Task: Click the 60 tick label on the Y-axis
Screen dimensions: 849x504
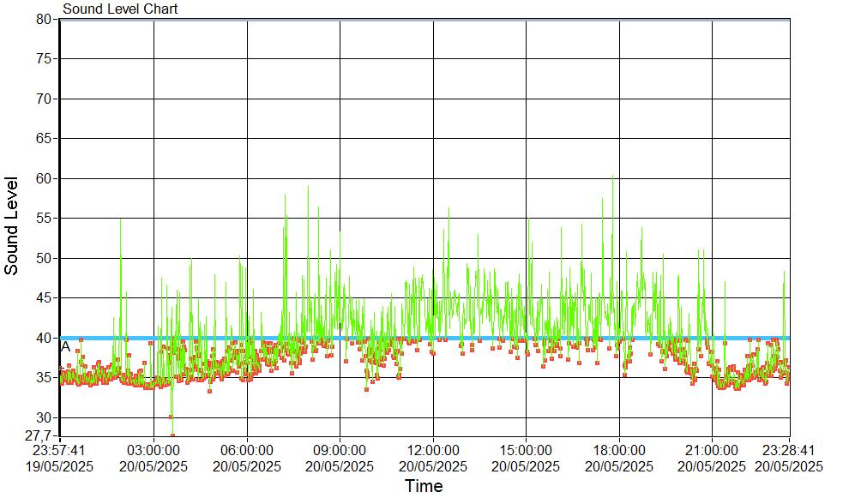Action: (x=45, y=178)
